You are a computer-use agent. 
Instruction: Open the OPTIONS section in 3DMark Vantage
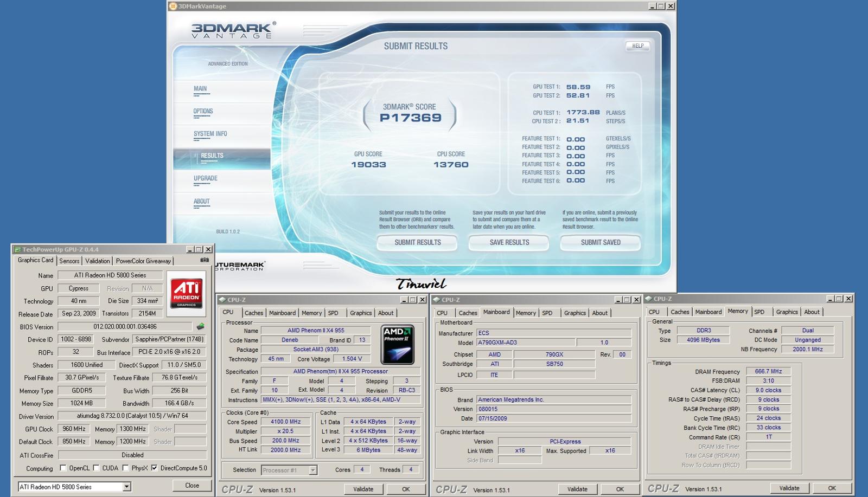point(203,111)
